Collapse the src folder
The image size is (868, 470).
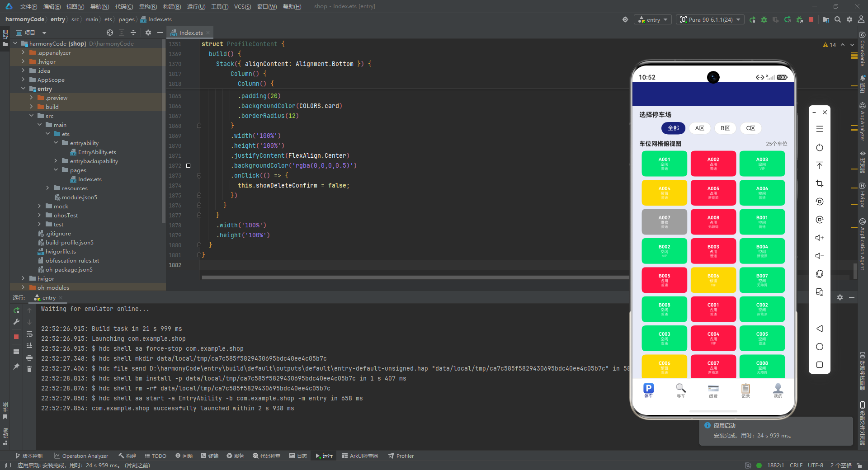tap(31, 116)
